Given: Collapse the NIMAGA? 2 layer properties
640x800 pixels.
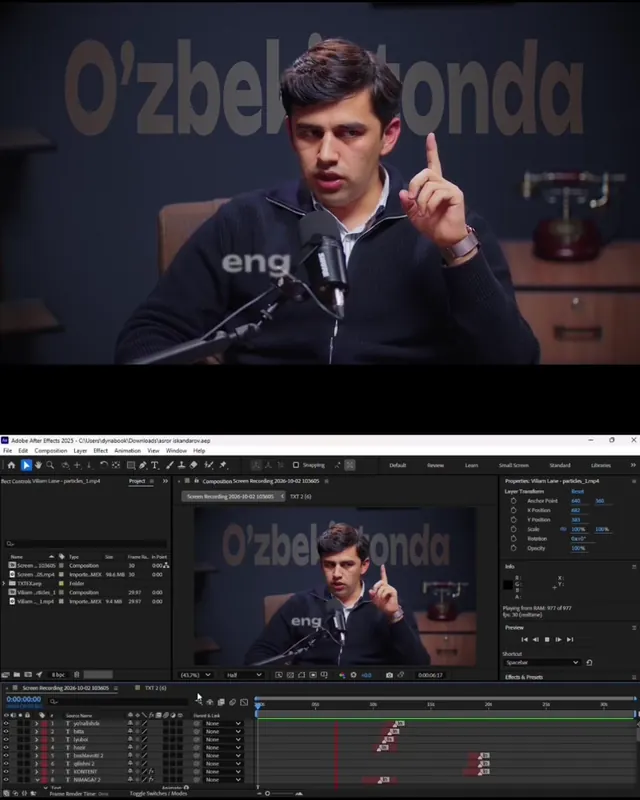Looking at the screenshot, I should click(x=37, y=780).
